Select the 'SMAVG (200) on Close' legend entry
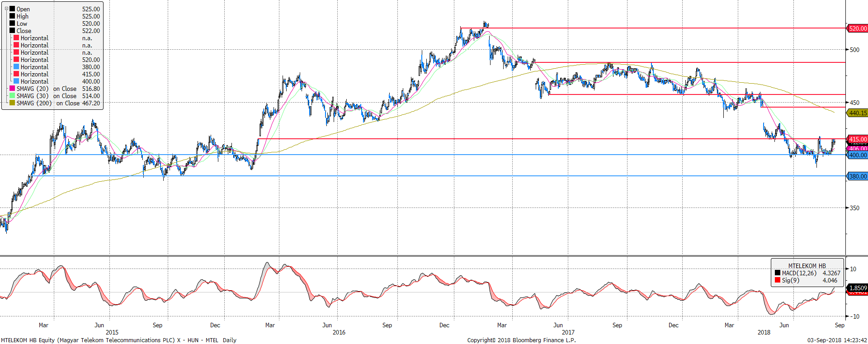 pos(48,103)
